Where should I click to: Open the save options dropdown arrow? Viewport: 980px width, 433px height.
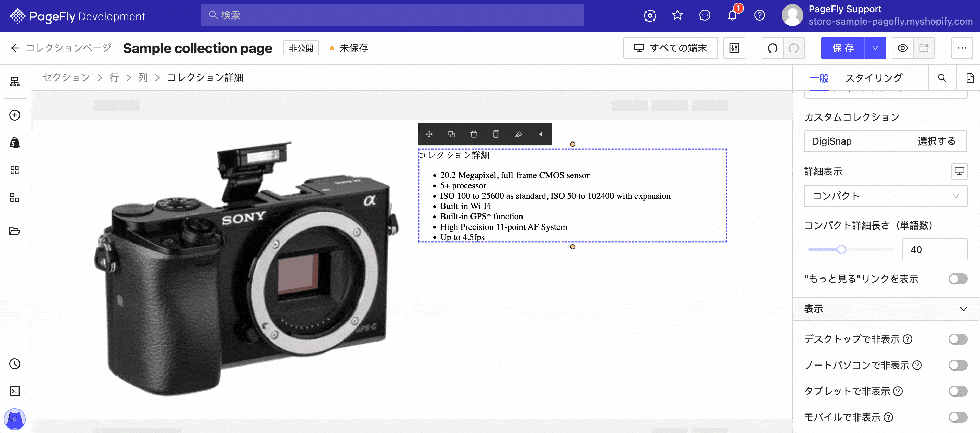pos(875,48)
